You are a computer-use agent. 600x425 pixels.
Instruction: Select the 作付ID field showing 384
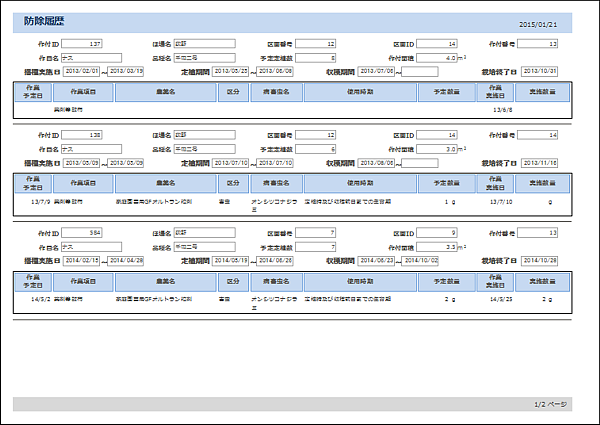[x=84, y=231]
